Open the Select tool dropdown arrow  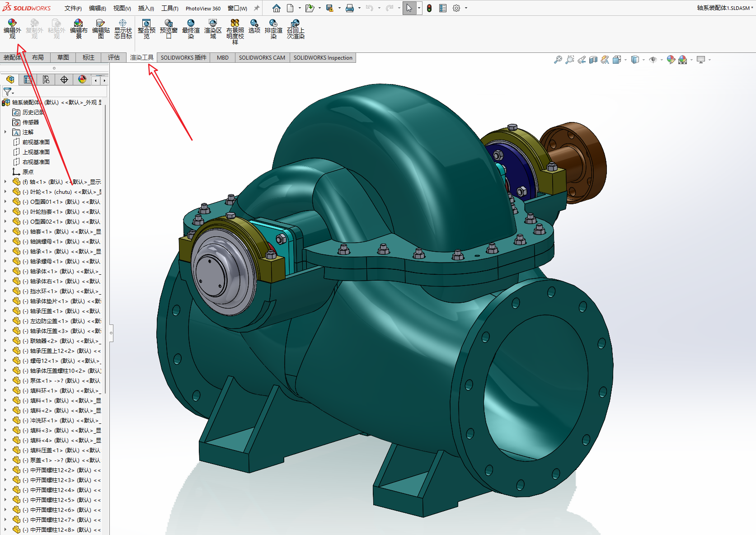[419, 8]
